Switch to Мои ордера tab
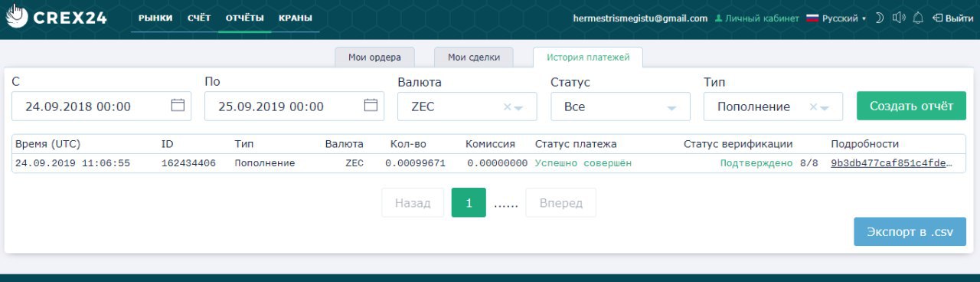The width and height of the screenshot is (980, 282). pyautogui.click(x=374, y=57)
